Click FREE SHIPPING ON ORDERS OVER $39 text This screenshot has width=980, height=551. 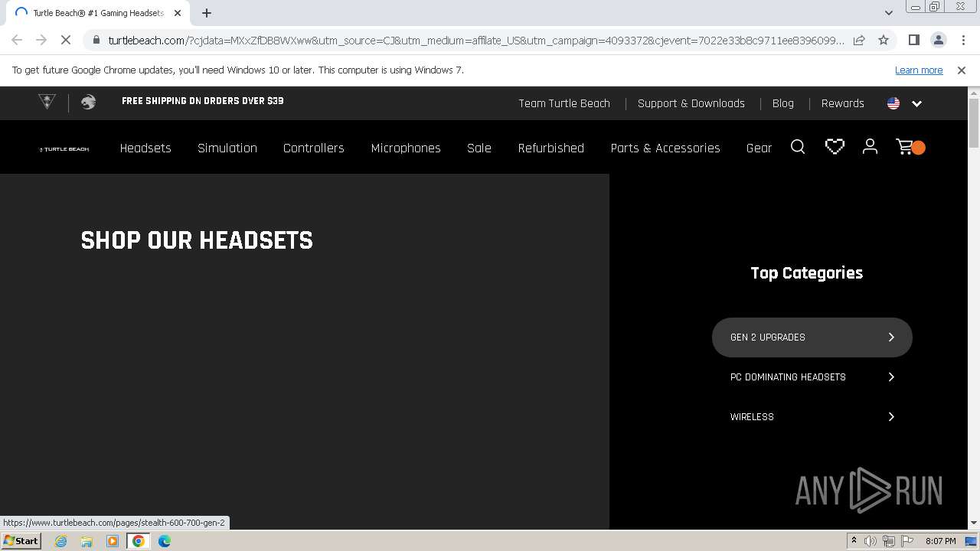pos(203,101)
